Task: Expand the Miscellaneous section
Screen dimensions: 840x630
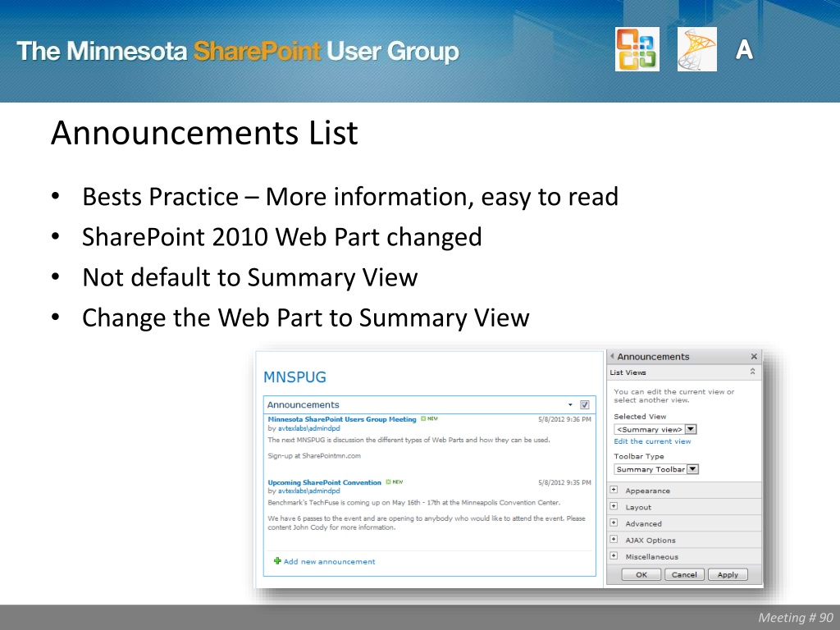Action: click(x=614, y=556)
